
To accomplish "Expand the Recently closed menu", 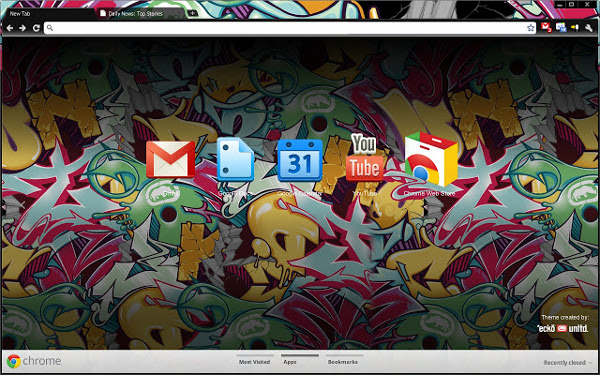I will click(x=568, y=363).
